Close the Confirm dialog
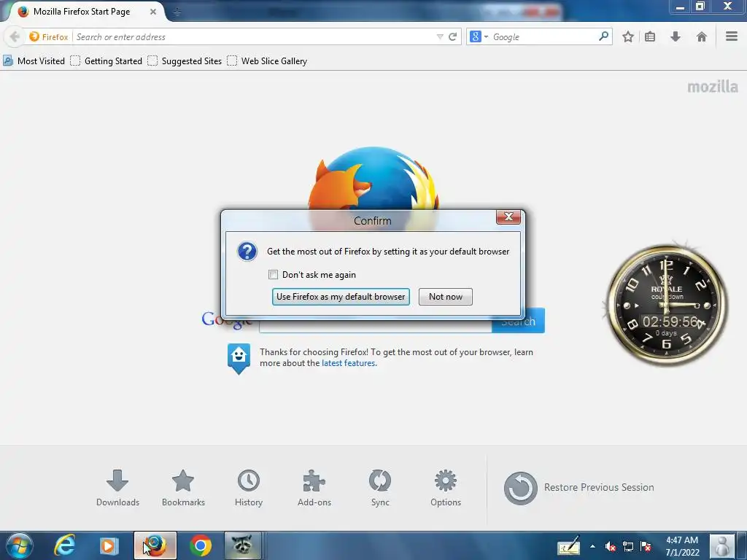747x560 pixels. [508, 217]
